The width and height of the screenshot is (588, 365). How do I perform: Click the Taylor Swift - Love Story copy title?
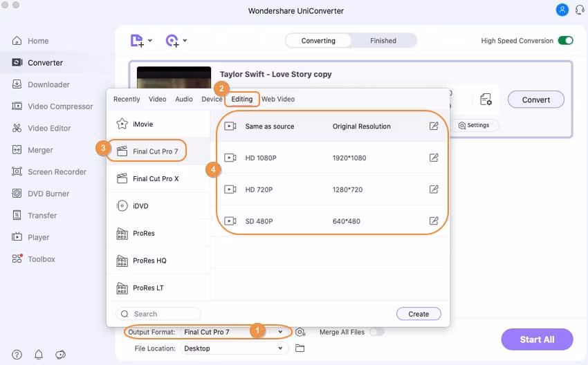coord(275,74)
